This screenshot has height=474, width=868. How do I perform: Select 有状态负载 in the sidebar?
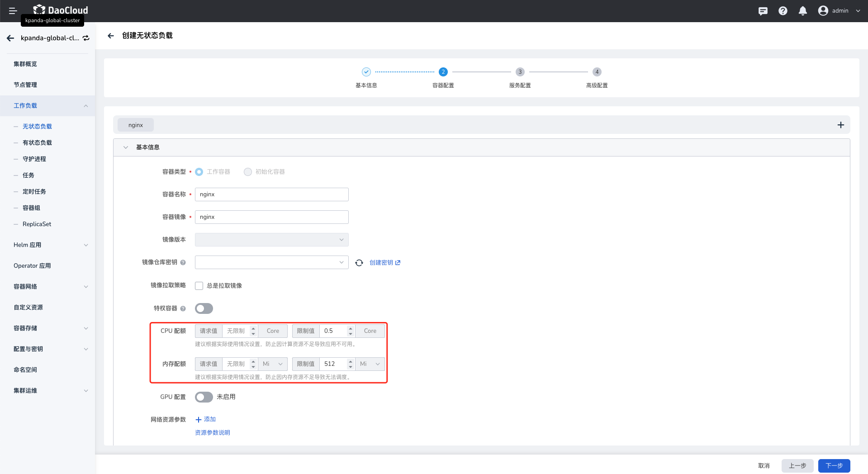click(37, 143)
